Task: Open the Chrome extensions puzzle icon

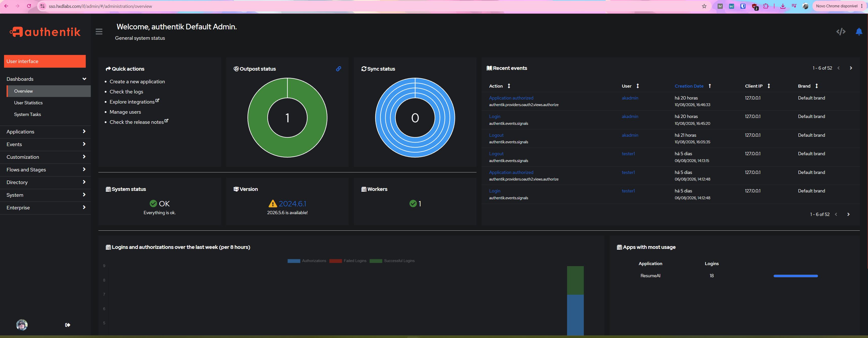Action: [x=766, y=6]
